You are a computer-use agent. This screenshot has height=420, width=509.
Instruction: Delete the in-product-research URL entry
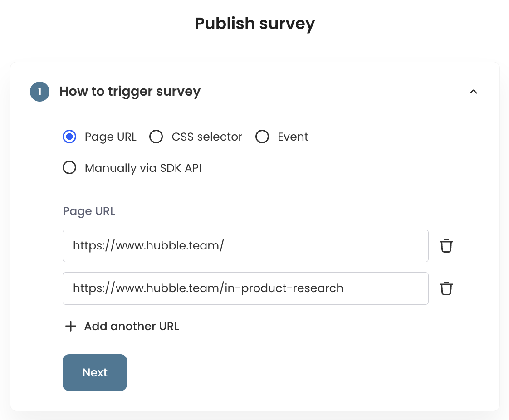pyautogui.click(x=446, y=288)
